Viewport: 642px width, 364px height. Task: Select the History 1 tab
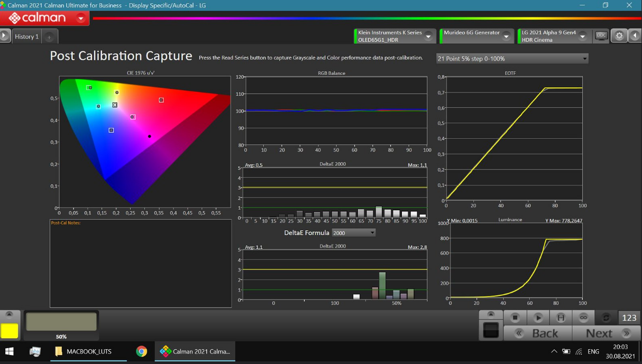26,37
